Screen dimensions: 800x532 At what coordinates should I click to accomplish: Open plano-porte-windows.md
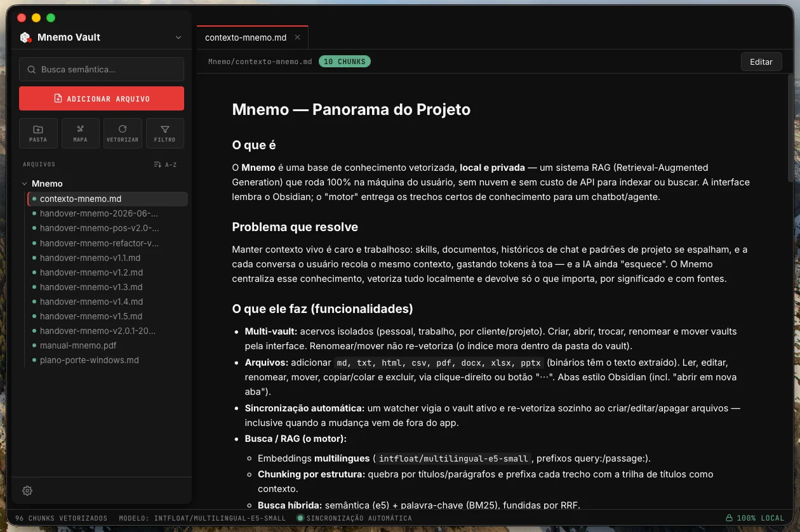pyautogui.click(x=108, y=360)
